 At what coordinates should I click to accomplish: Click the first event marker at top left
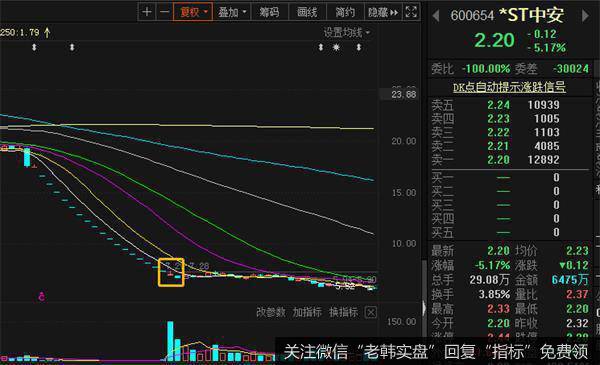[34, 47]
